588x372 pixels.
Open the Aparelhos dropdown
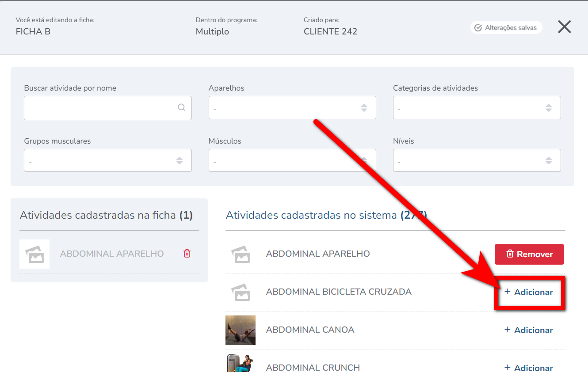292,108
